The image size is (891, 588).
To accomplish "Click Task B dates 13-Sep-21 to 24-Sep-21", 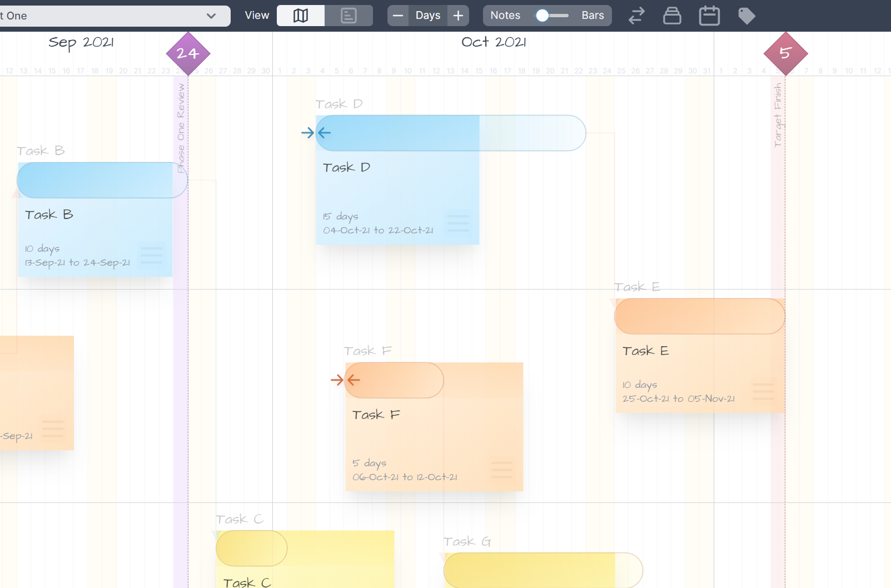I will click(x=77, y=262).
